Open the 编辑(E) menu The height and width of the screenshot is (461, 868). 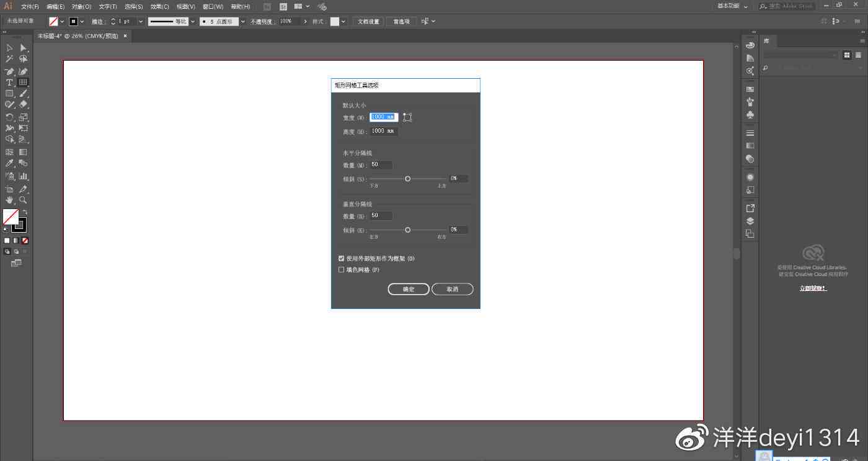point(56,7)
